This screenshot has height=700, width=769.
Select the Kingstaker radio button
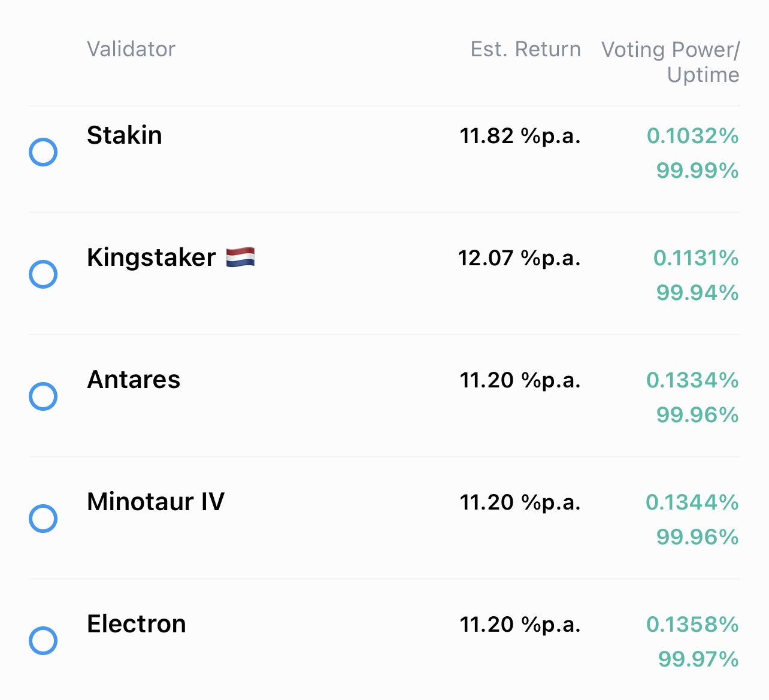tap(43, 274)
